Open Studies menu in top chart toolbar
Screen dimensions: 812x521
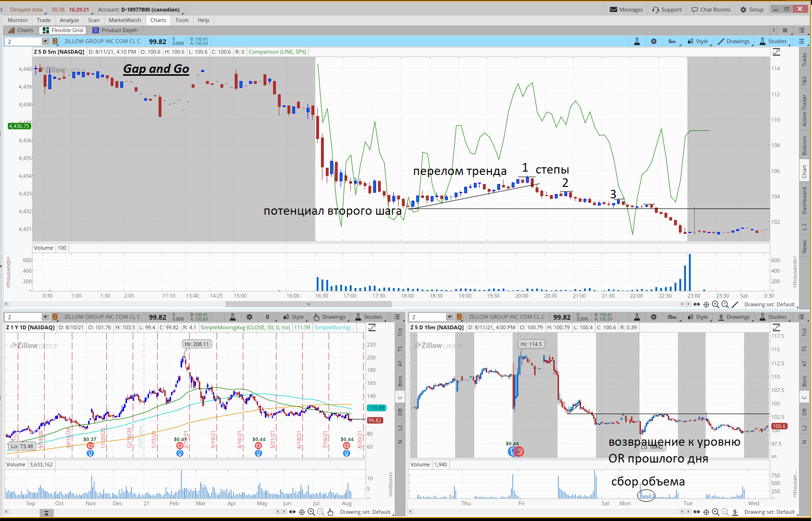(773, 42)
